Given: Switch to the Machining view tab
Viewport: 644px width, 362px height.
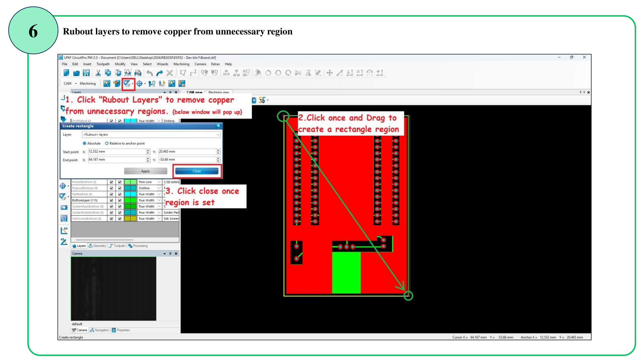Looking at the screenshot, I should point(219,92).
